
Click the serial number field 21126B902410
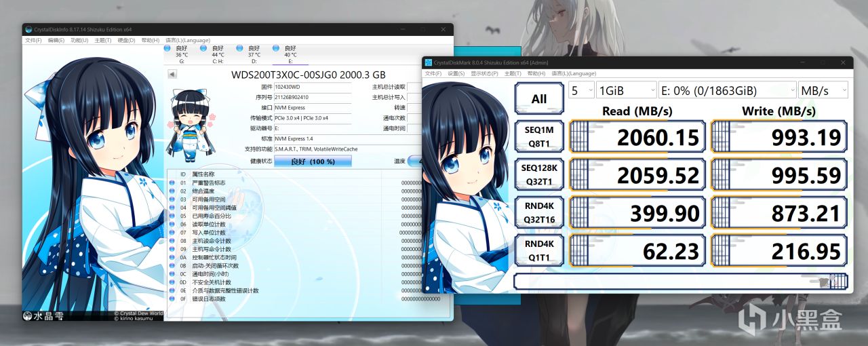[x=313, y=97]
